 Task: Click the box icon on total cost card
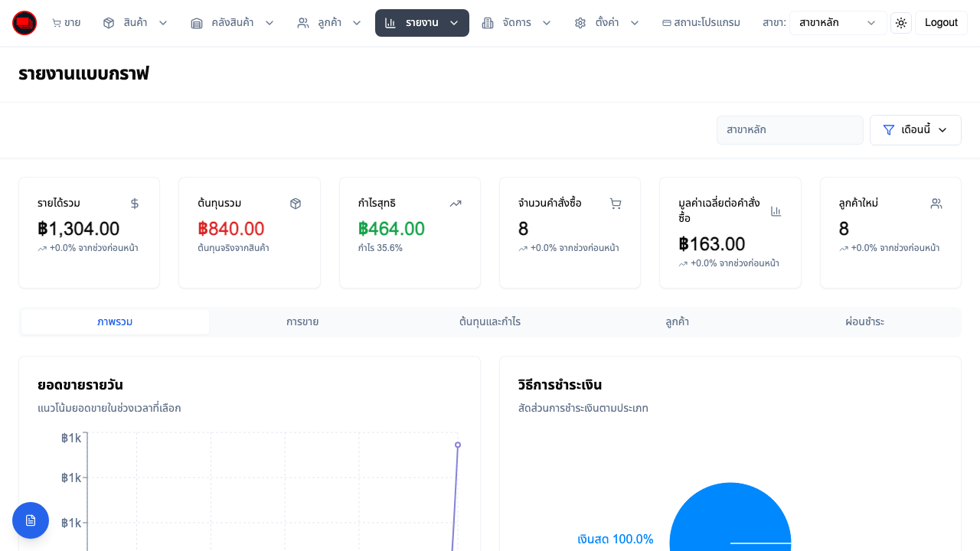click(296, 204)
